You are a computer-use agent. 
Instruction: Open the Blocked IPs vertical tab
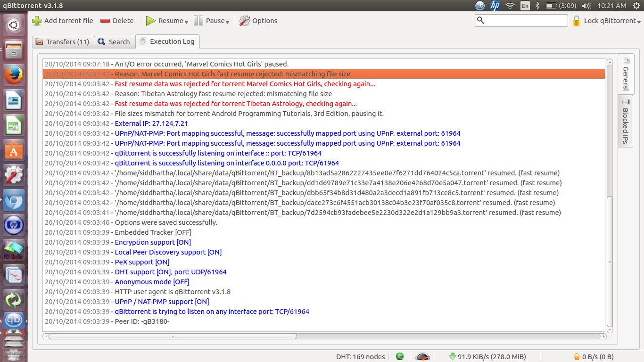pos(626,121)
